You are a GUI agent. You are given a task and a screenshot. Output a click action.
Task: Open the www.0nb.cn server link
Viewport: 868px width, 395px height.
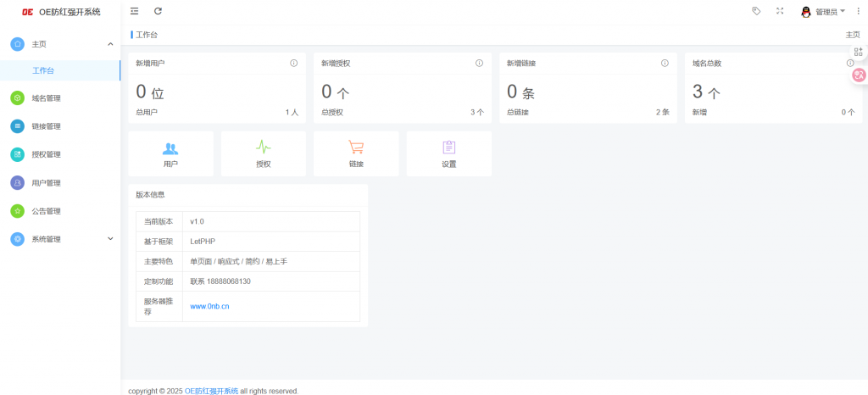pyautogui.click(x=210, y=307)
